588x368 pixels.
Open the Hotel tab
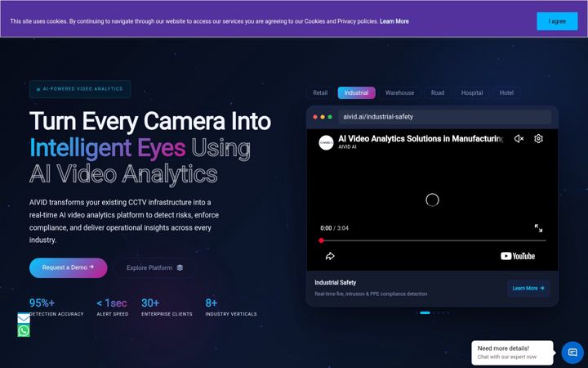[x=506, y=92]
